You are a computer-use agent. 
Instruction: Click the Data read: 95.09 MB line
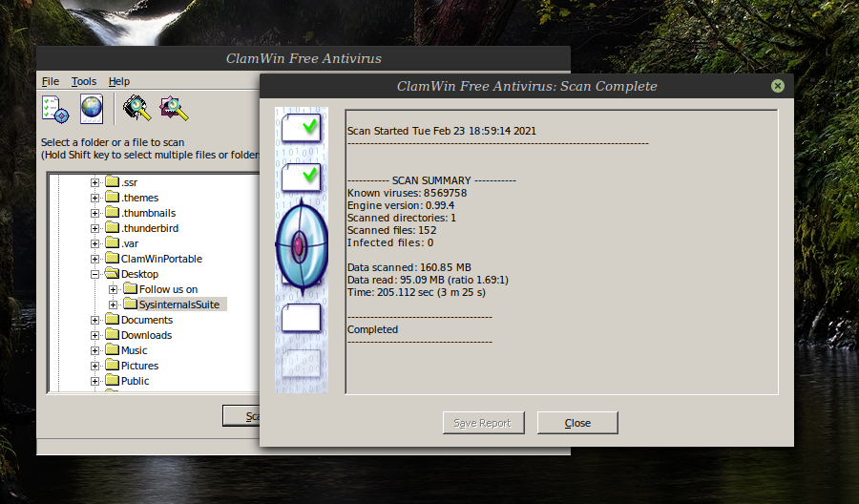428,280
